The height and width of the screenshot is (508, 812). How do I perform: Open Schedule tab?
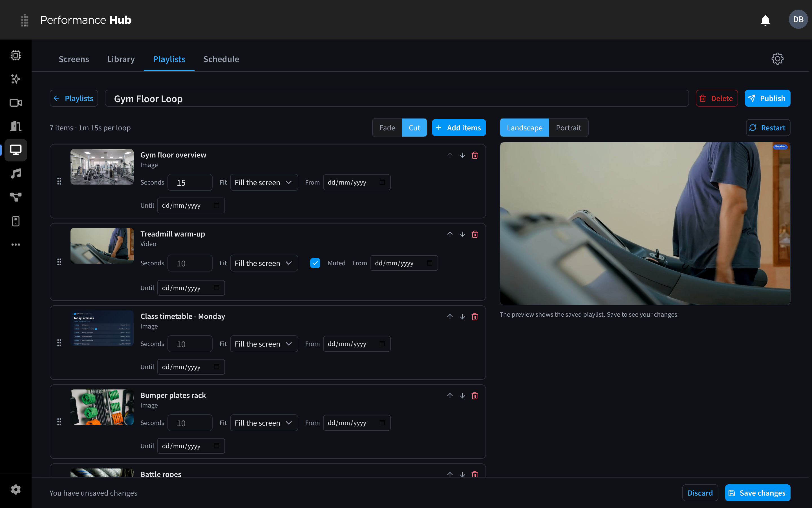[x=221, y=59]
